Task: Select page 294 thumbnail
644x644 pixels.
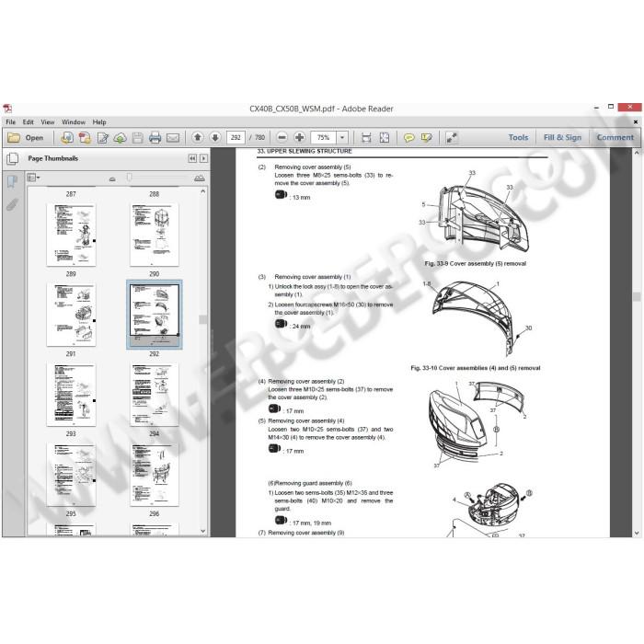Action: [x=155, y=395]
